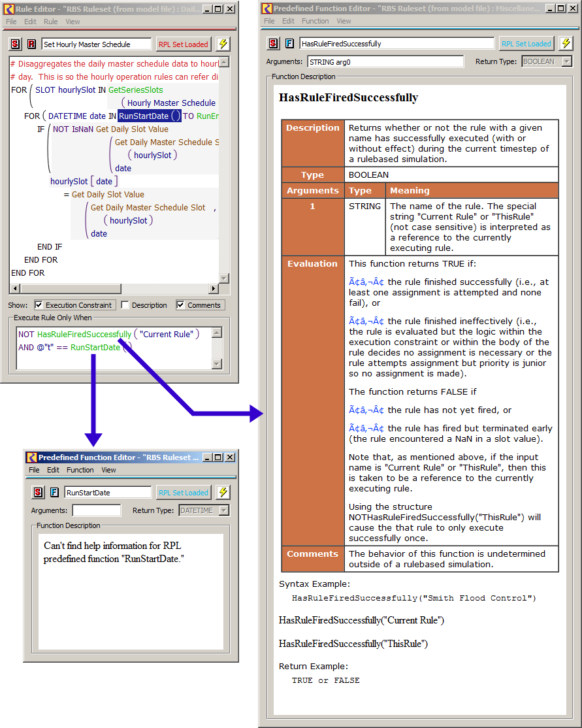Open Function menu in HasRuleFiredSuccessfully editor
The height and width of the screenshot is (728, 582).
pos(315,21)
